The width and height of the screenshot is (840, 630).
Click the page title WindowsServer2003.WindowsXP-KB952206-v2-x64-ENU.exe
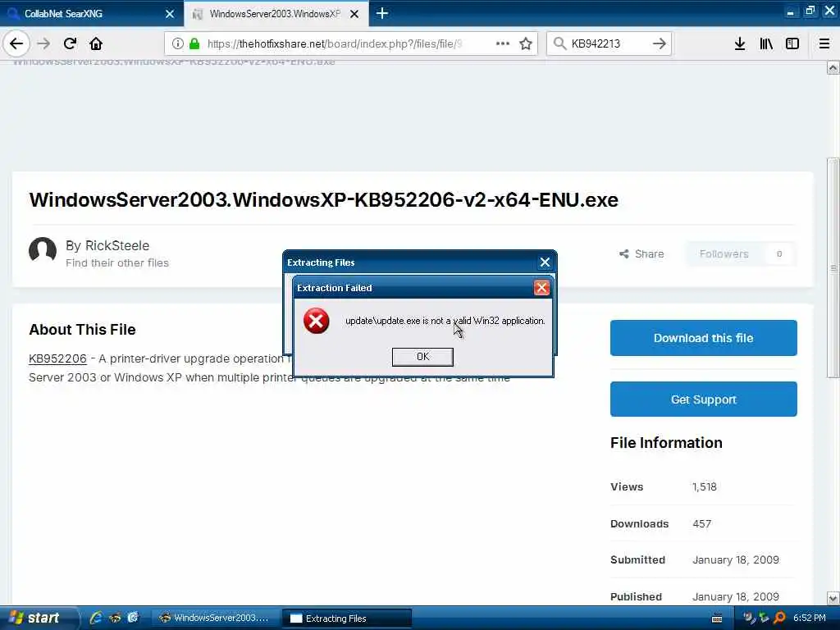pos(323,199)
